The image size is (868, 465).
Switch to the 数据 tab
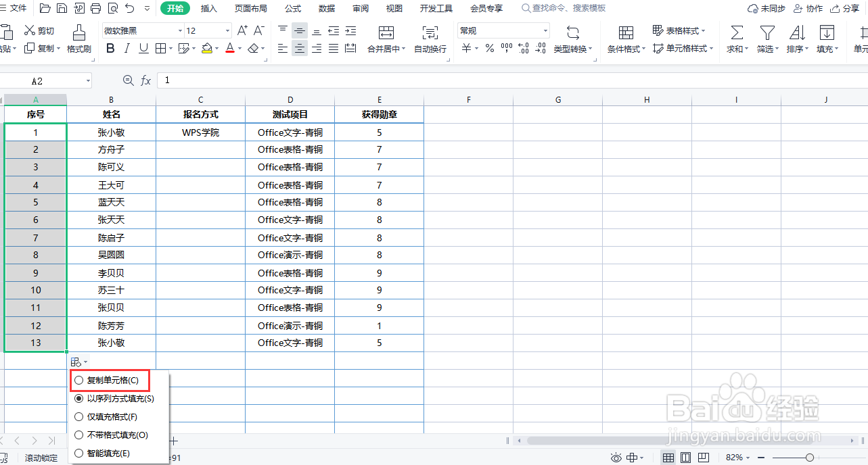[x=327, y=8]
